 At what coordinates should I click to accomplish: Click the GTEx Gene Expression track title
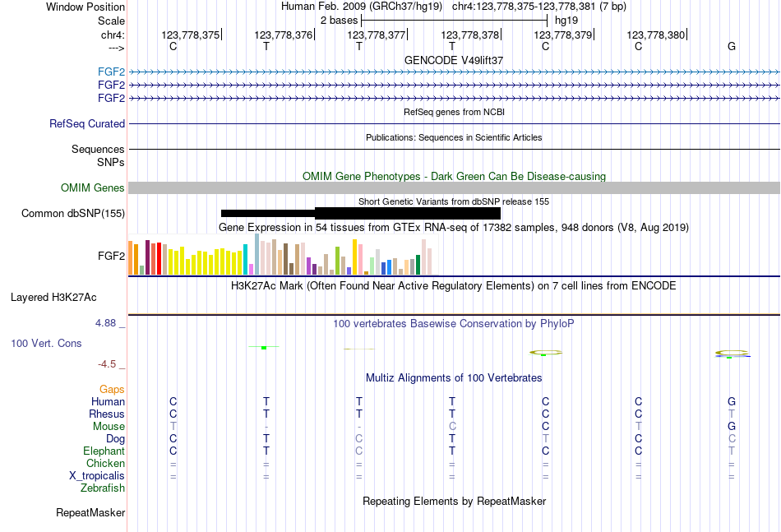point(454,228)
